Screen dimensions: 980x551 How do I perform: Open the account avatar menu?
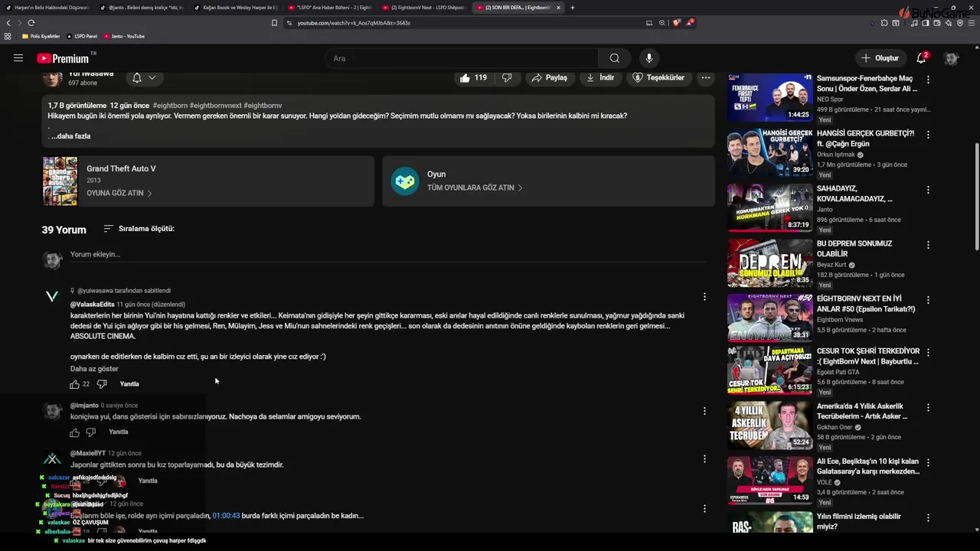click(x=952, y=58)
